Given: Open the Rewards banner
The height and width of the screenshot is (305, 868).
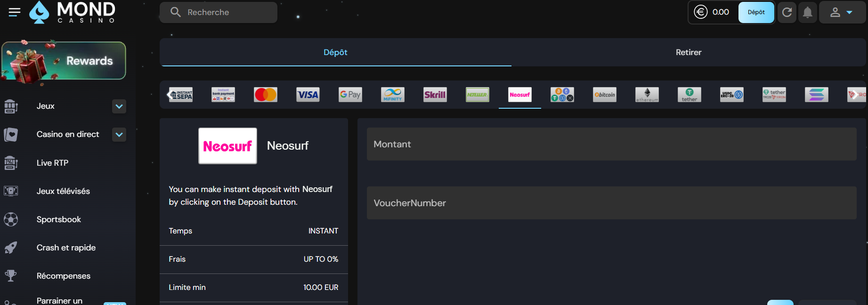Looking at the screenshot, I should (64, 61).
